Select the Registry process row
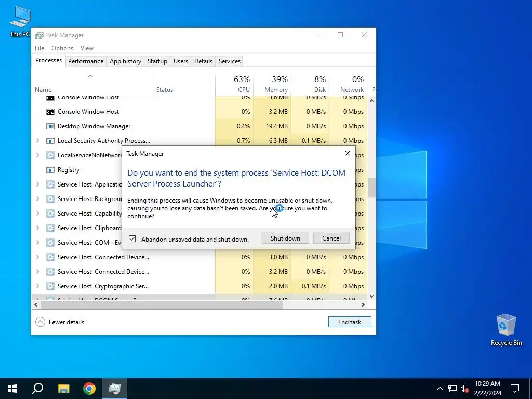Viewport: 532px width, 399px height. click(x=77, y=170)
